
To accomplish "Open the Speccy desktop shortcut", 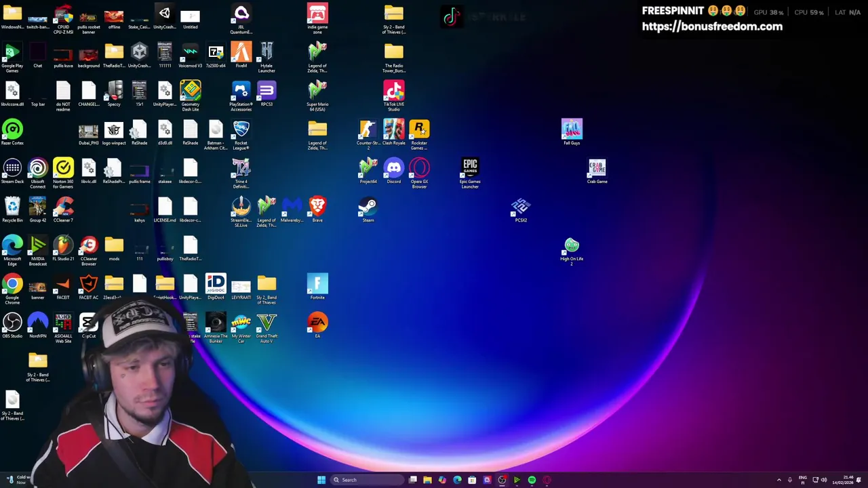I will (x=114, y=94).
